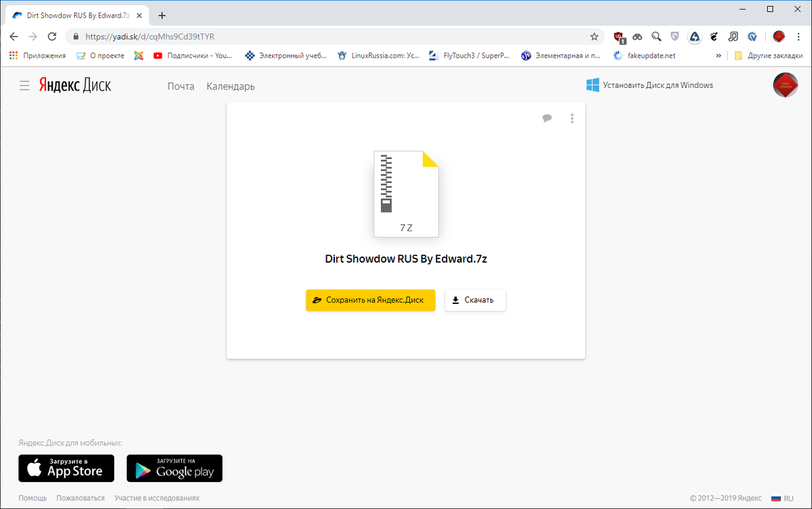Open the GNOME footprint extension

713,37
